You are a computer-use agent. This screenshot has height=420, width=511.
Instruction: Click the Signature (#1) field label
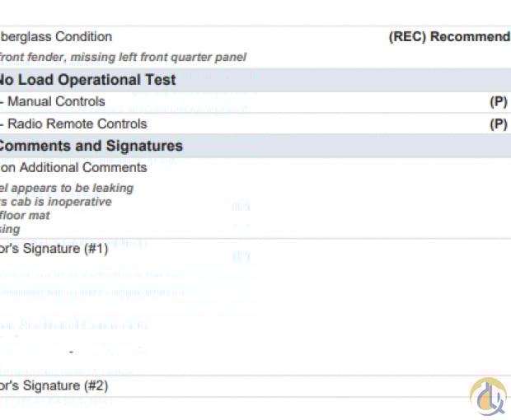[x=54, y=249]
